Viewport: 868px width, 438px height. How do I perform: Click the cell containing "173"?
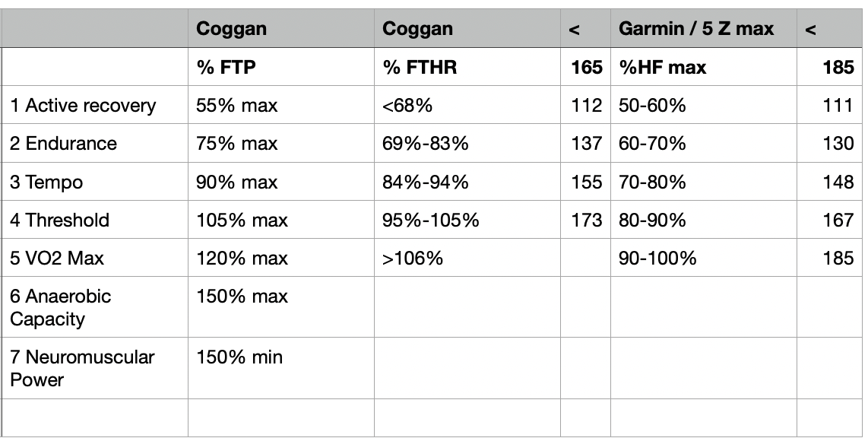(x=586, y=221)
